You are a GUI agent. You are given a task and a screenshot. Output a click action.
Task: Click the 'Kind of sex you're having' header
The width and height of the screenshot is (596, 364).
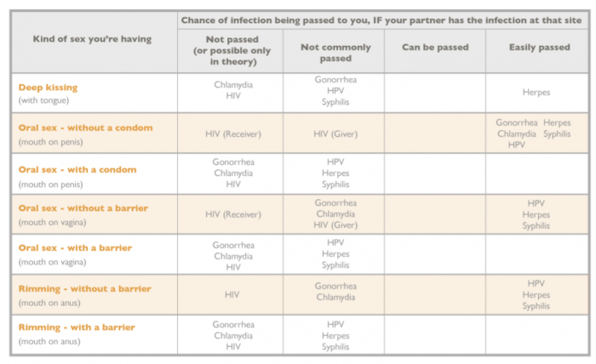point(92,39)
